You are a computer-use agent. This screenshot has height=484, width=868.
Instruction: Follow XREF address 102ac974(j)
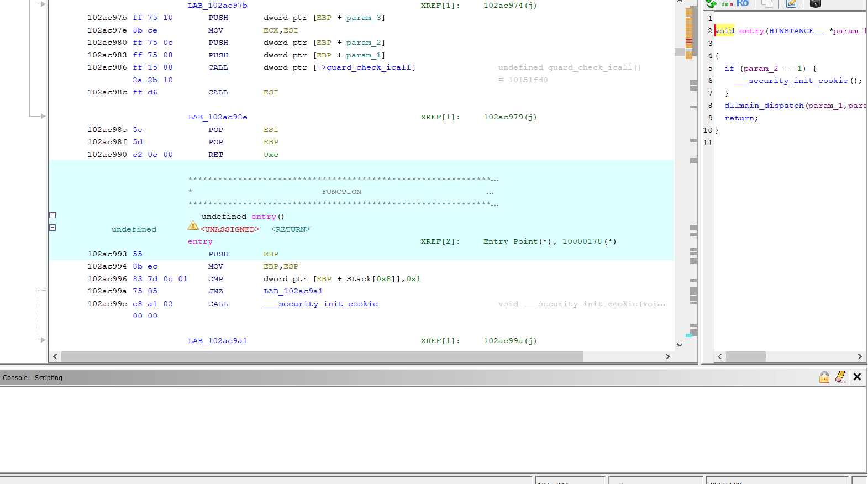[510, 6]
